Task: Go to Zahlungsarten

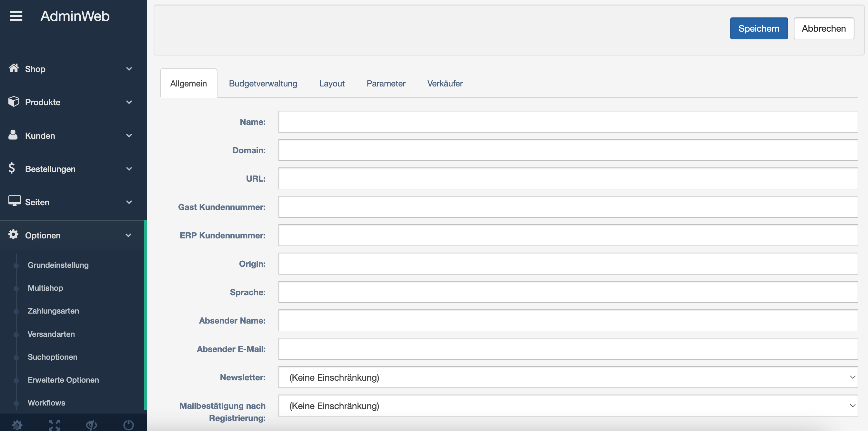Action: point(53,311)
